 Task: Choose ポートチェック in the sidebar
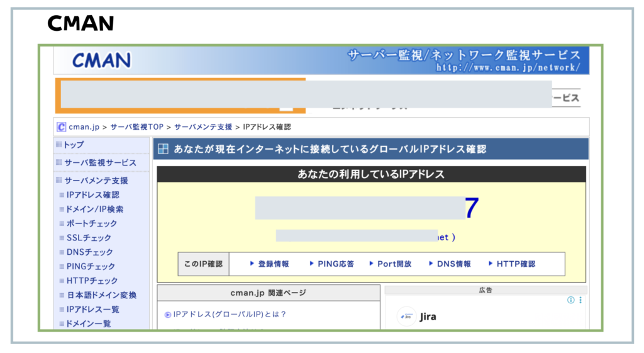[x=92, y=224]
